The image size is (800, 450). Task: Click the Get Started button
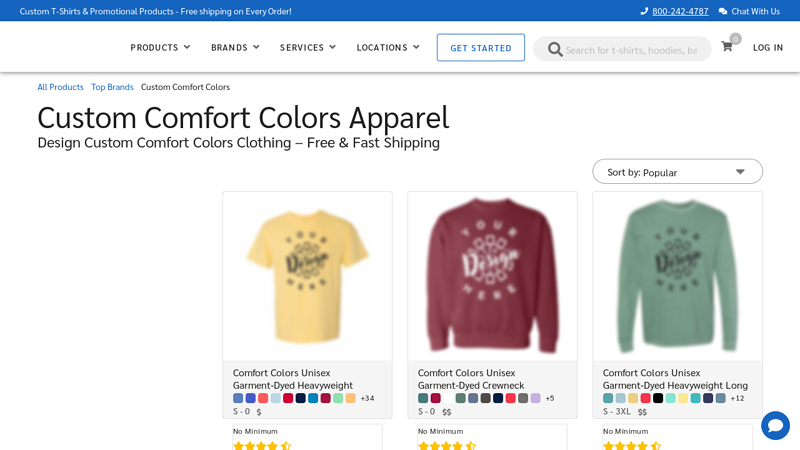[x=481, y=47]
